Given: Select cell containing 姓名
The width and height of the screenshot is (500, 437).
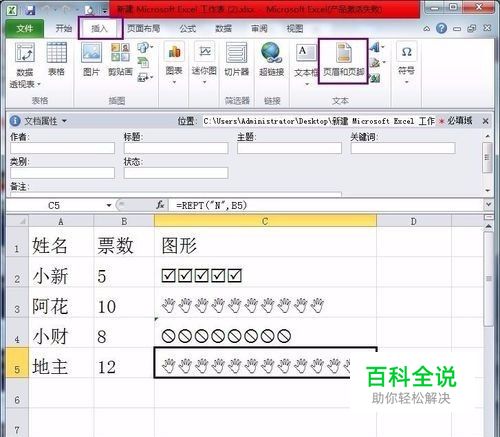Looking at the screenshot, I should [x=61, y=243].
